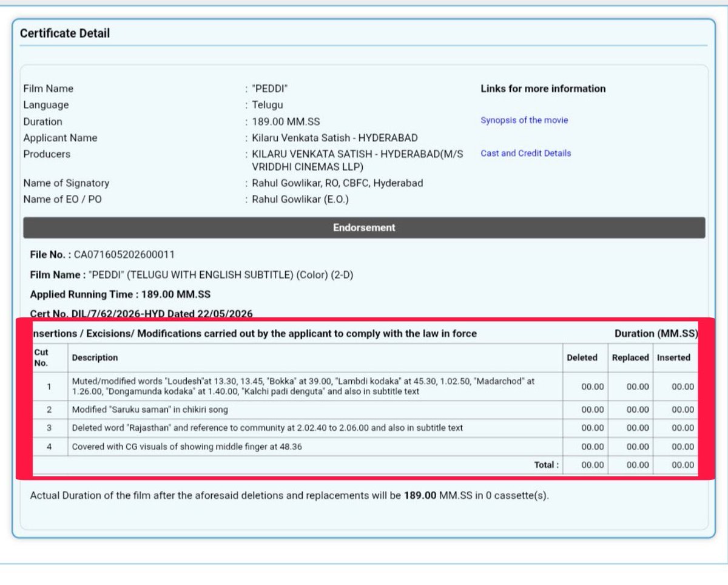728x585 pixels.
Task: Click signatory Rahul Gowlikar, RO, CBFC, Hyderabad
Action: click(x=337, y=183)
